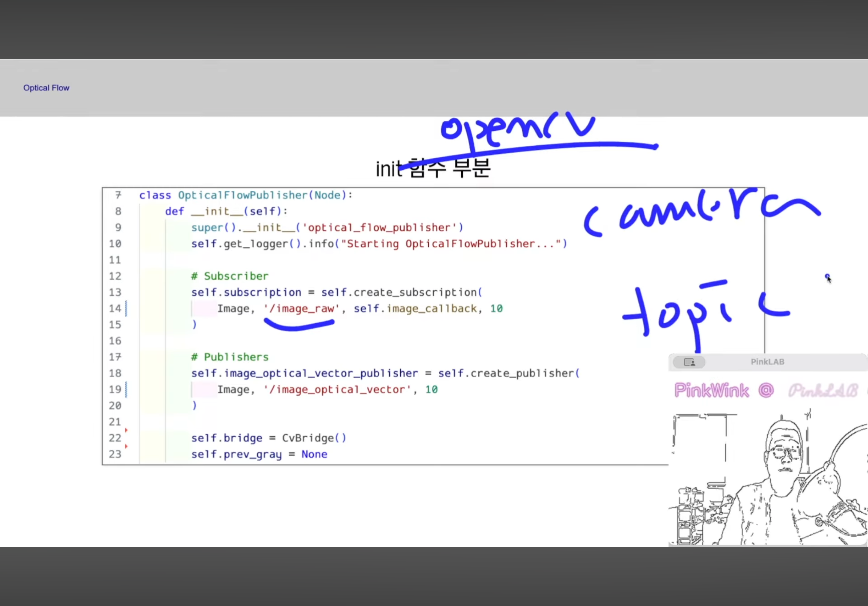Click the PinkWink neon logo text

click(711, 391)
